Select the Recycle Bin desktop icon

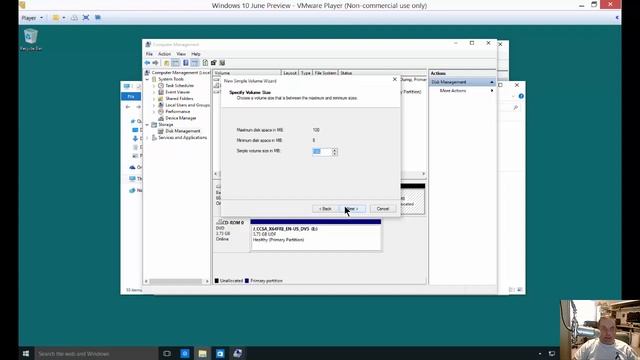tap(31, 40)
